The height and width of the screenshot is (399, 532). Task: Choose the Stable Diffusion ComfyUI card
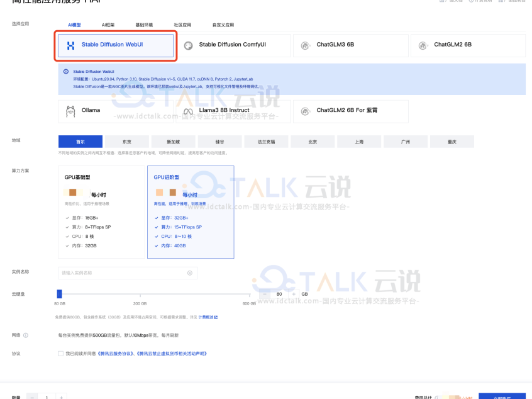233,45
